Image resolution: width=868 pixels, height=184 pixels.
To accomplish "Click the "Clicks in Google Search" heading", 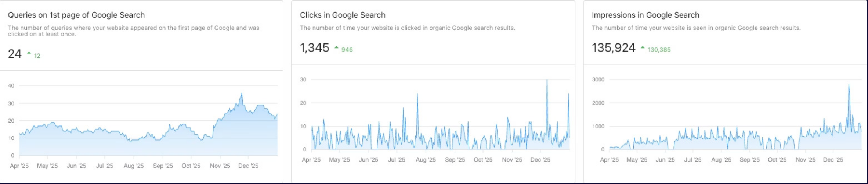I will click(343, 15).
